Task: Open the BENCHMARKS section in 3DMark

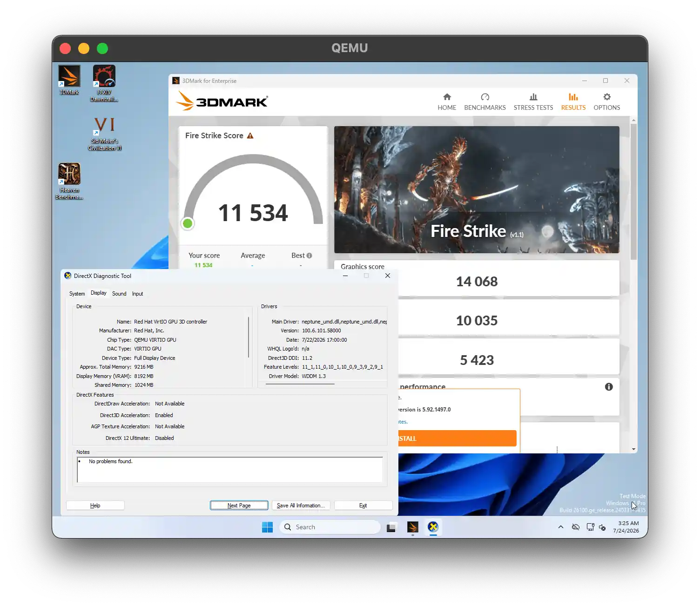Action: click(x=485, y=102)
